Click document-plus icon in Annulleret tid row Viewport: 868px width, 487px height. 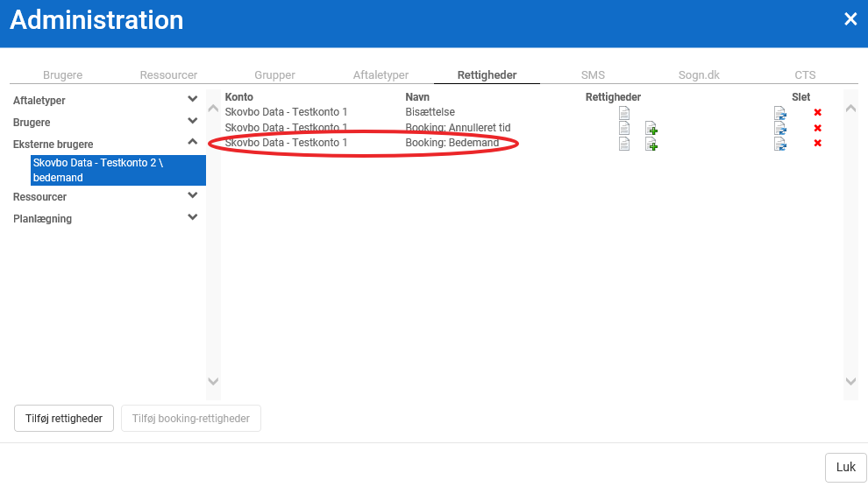tap(651, 128)
